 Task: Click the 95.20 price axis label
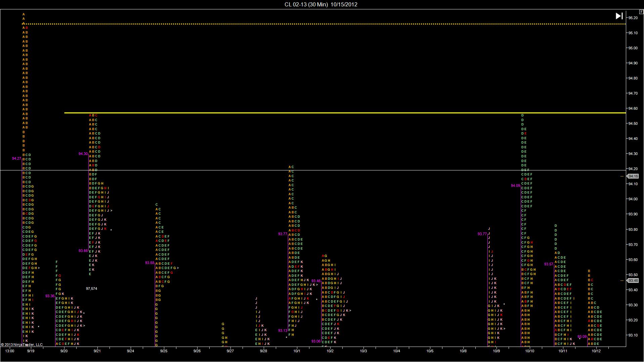pyautogui.click(x=633, y=18)
